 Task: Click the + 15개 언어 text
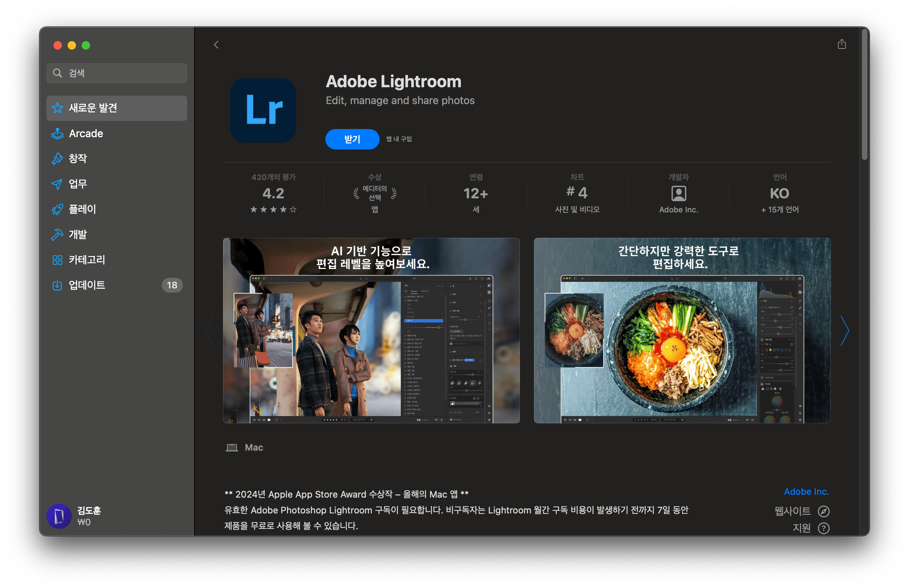coord(780,210)
